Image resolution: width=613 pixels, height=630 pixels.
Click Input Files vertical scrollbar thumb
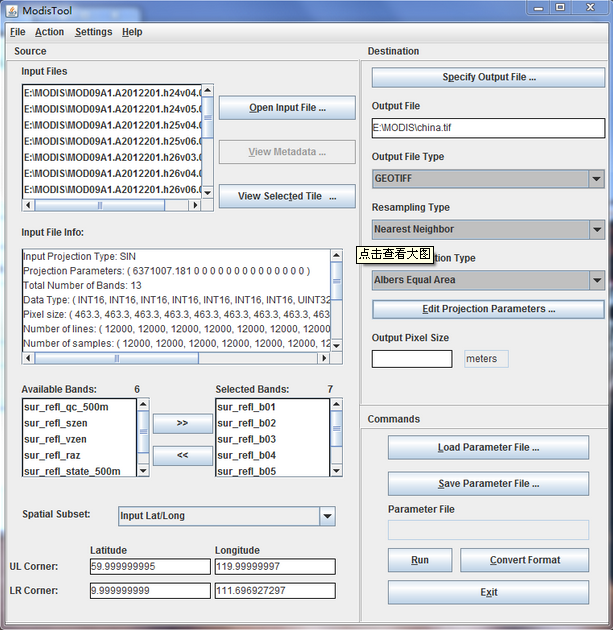(x=207, y=117)
